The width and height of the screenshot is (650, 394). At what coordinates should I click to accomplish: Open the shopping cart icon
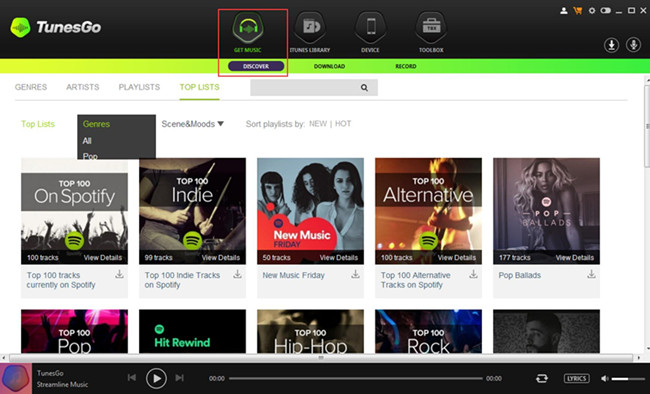click(x=577, y=11)
